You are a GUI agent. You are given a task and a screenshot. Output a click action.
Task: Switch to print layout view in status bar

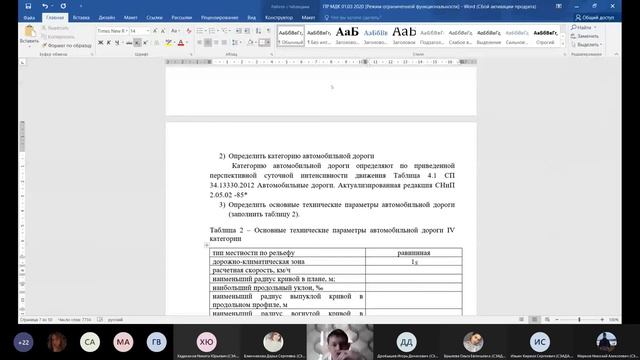point(534,320)
